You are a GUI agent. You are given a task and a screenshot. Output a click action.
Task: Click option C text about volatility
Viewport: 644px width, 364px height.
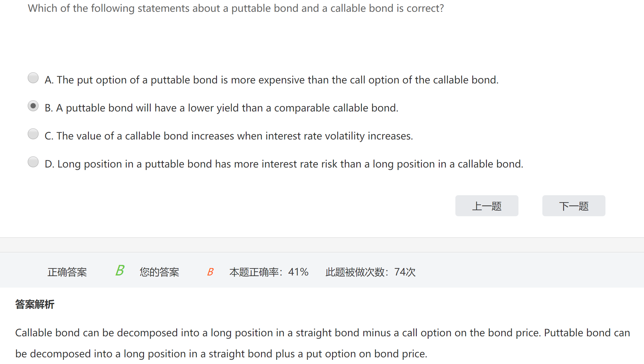pyautogui.click(x=229, y=136)
